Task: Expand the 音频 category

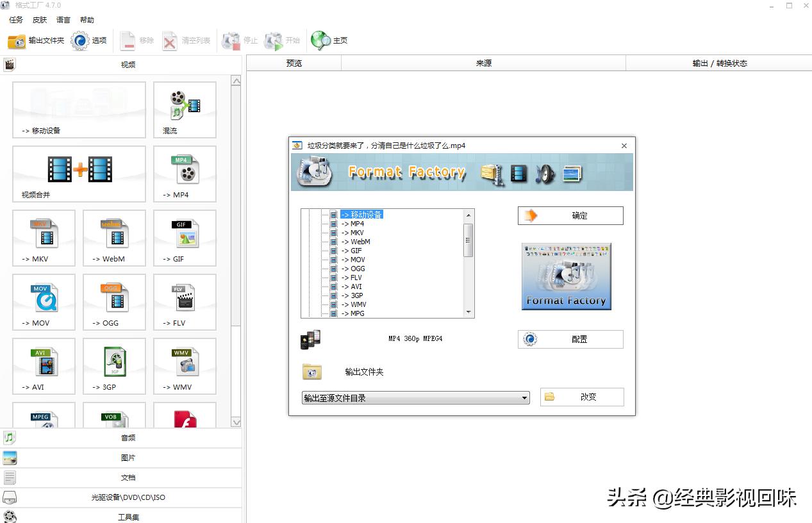Action: [121, 438]
